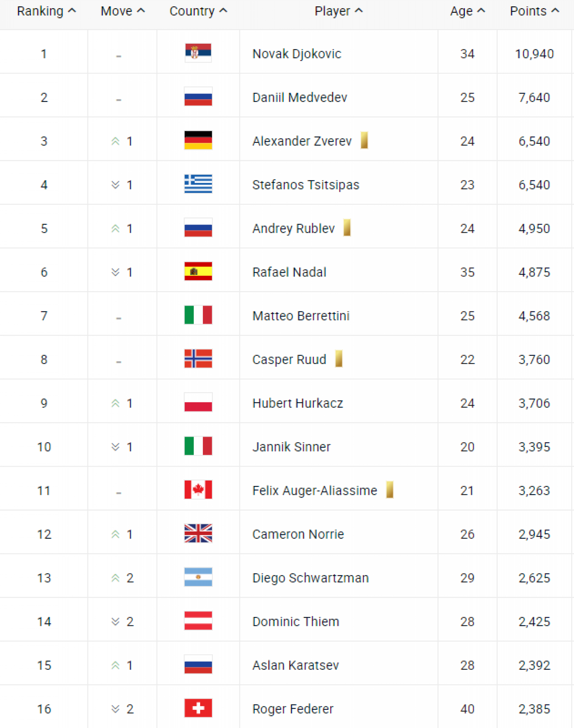Click the gold badge beside Andrey Rublev
Image resolution: width=574 pixels, height=728 pixels.
347,228
